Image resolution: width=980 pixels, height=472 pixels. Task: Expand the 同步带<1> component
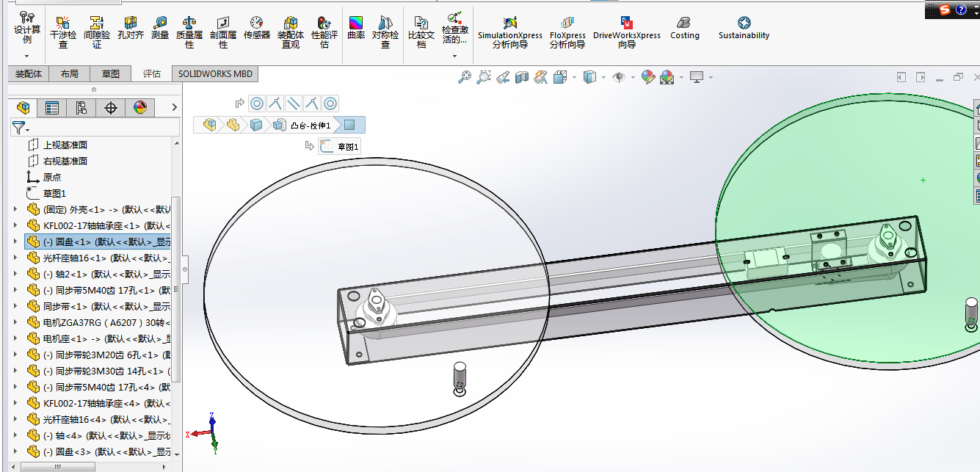tap(15, 307)
